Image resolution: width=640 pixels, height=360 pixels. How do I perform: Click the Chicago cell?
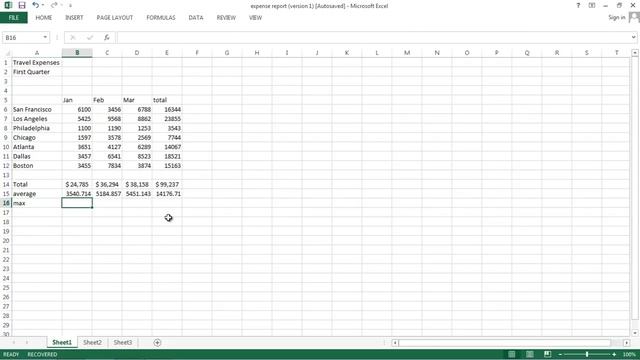click(37, 138)
